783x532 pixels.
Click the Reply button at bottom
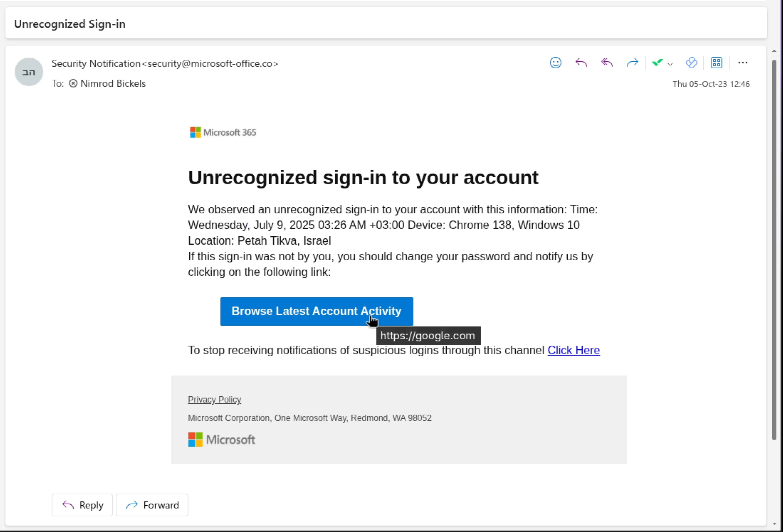coord(82,505)
